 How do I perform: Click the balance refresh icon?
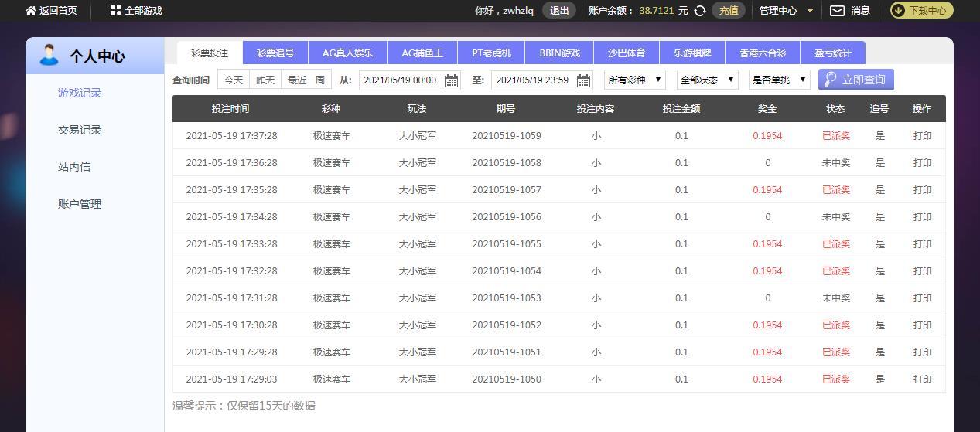(x=700, y=11)
